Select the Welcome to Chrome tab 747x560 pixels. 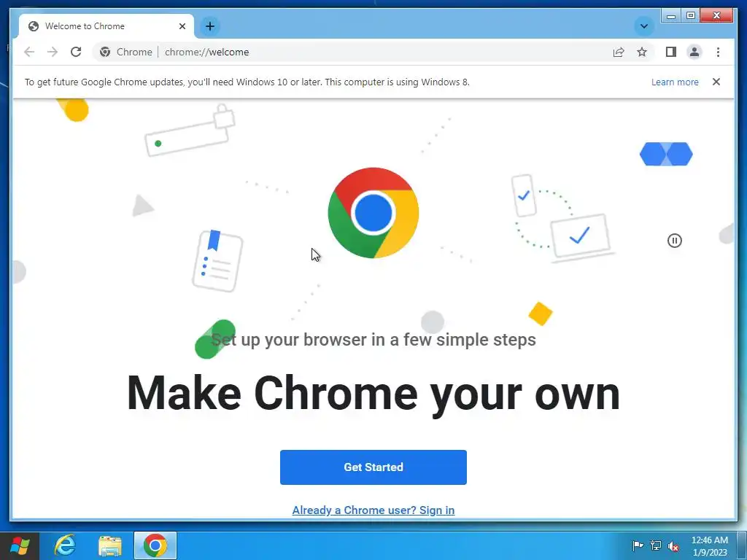tap(107, 26)
